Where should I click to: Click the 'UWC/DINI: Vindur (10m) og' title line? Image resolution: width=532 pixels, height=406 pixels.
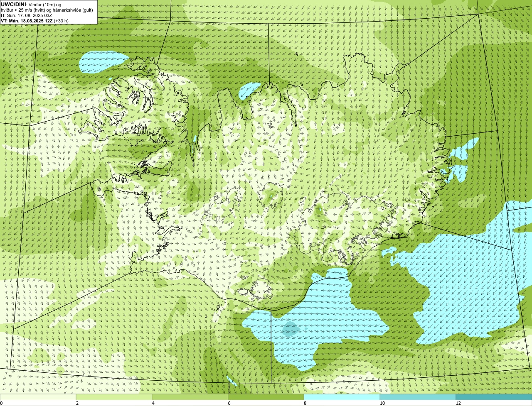point(31,4)
